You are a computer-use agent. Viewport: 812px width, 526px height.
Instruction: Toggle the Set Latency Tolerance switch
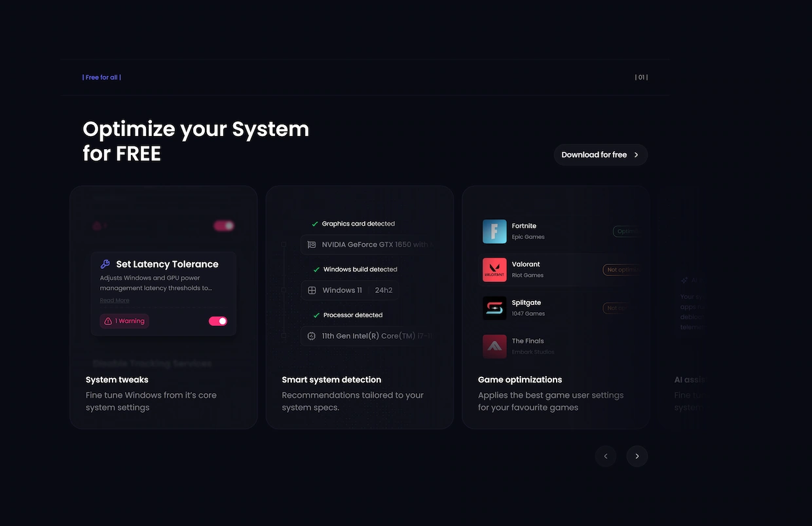coord(218,321)
